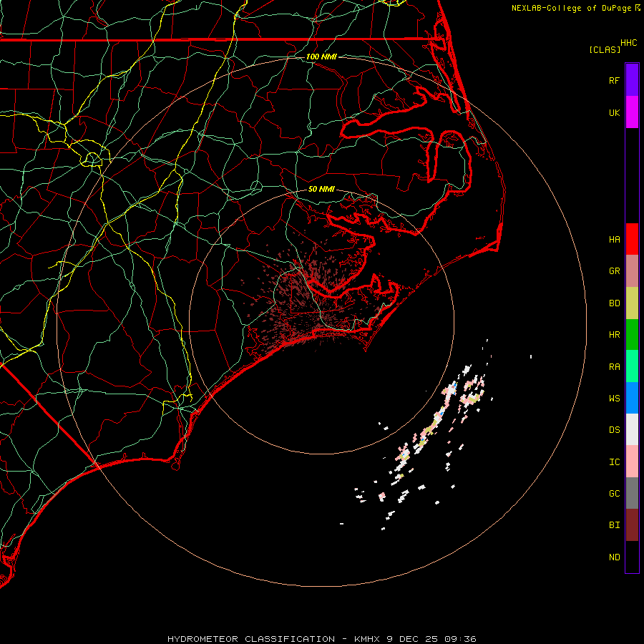Screen dimensions: 644x644
Task: Click the HHC product code label
Action: tap(629, 43)
